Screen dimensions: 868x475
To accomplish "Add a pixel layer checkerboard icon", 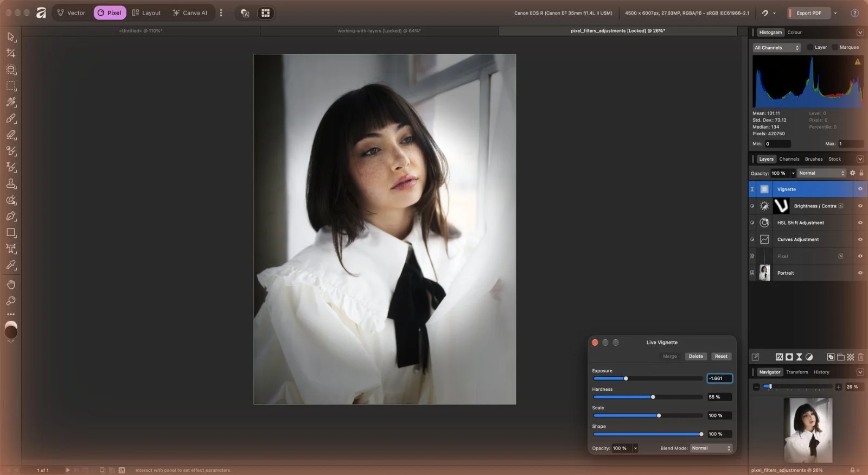I will 851,357.
